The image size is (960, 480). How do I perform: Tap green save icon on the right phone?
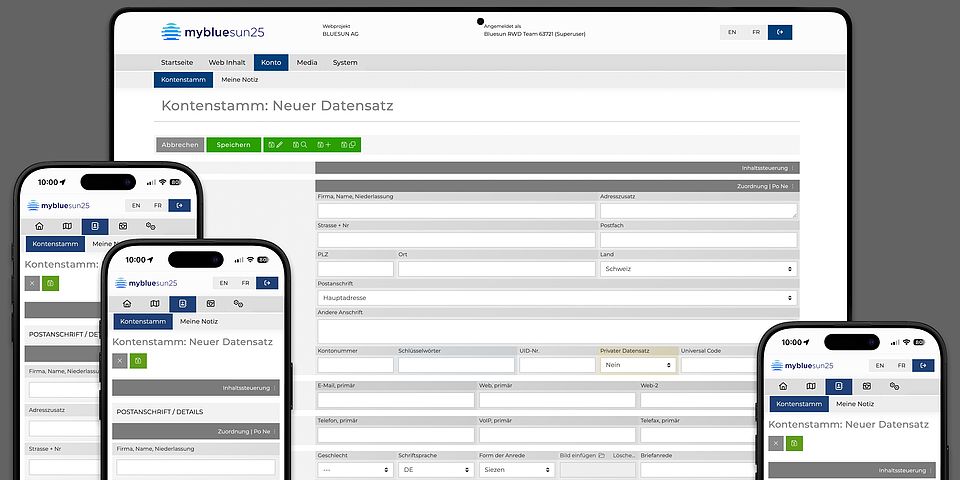point(795,443)
